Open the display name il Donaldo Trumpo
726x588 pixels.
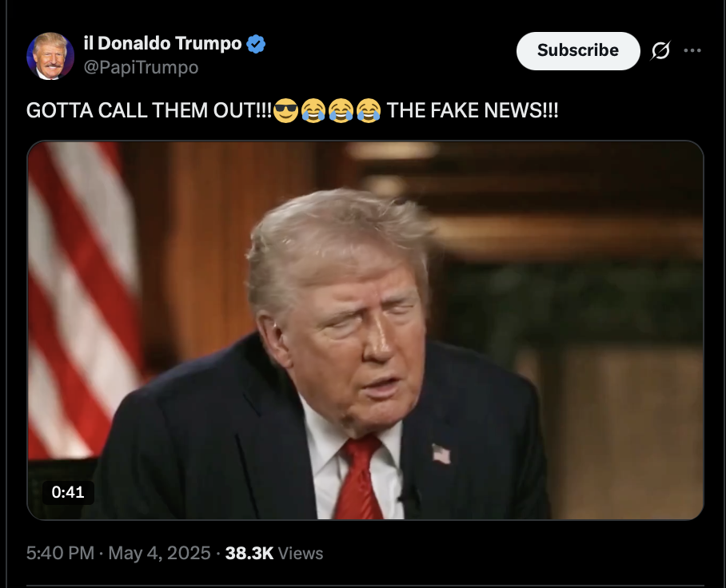pyautogui.click(x=162, y=43)
